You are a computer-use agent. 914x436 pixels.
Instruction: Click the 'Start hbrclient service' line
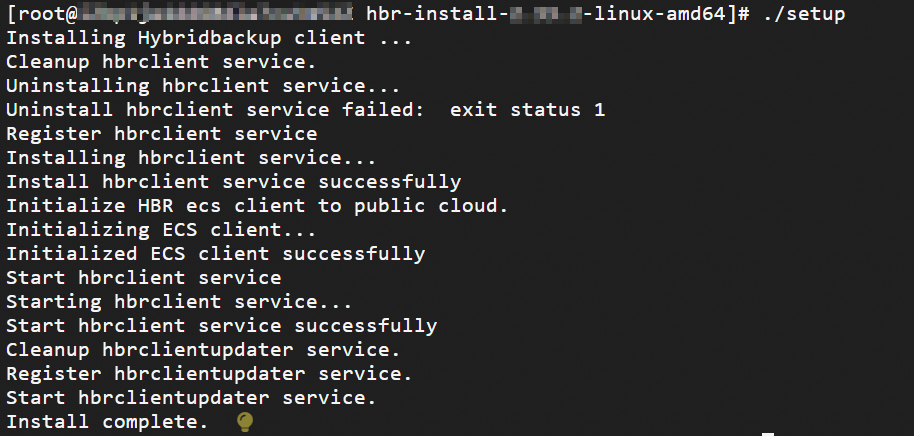(x=144, y=278)
